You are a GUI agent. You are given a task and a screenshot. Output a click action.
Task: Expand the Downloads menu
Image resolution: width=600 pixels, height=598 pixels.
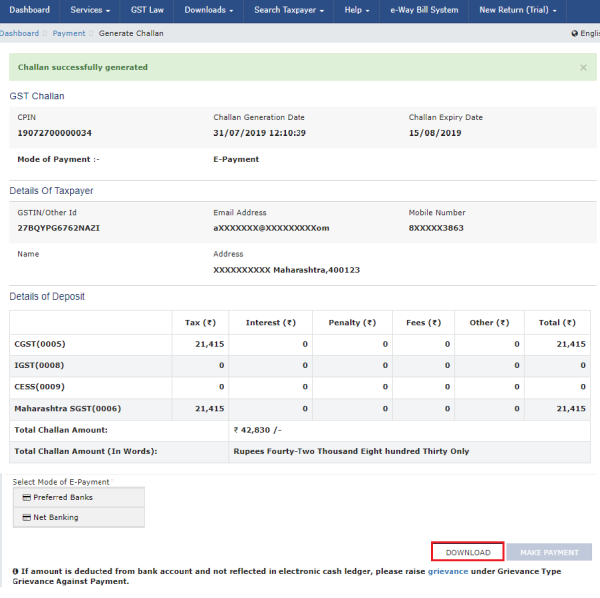(x=209, y=10)
